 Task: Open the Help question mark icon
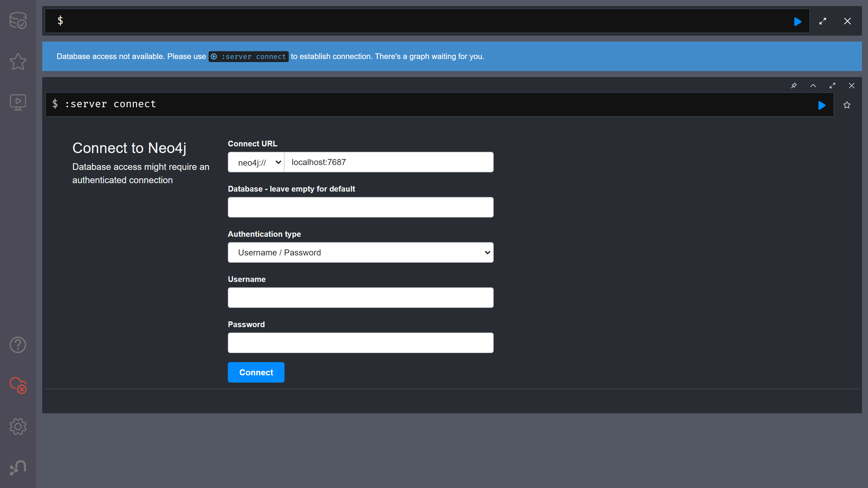(x=18, y=345)
